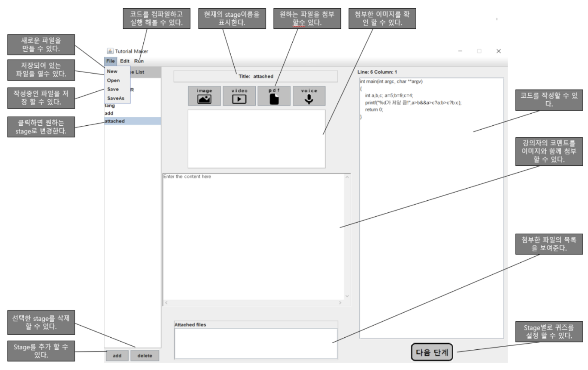Image resolution: width=588 pixels, height=370 pixels.
Task: Open the Edit menu
Action: (x=124, y=61)
